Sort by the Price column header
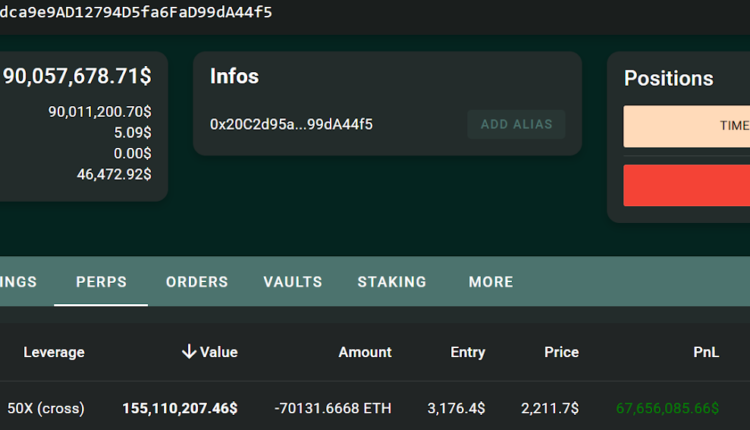 pyautogui.click(x=561, y=352)
